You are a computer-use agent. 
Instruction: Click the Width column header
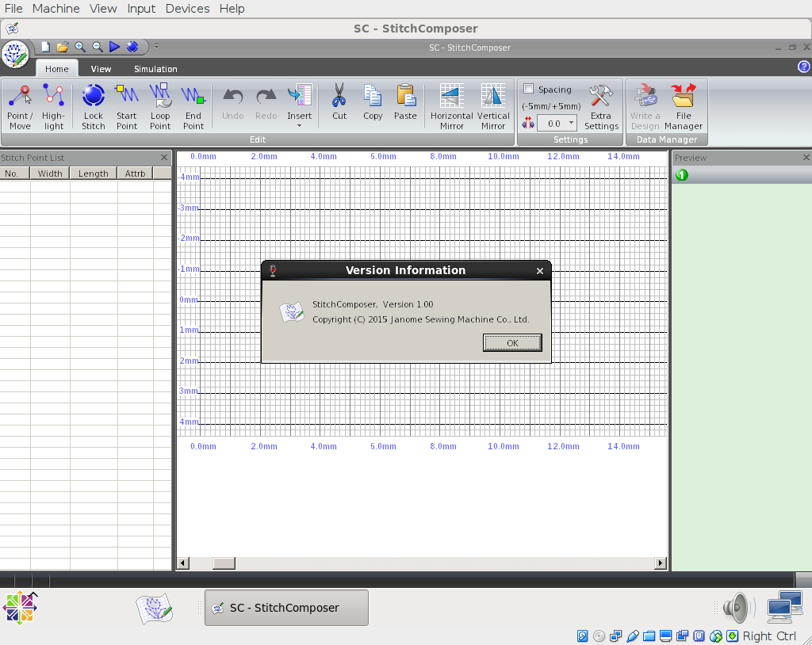point(50,174)
